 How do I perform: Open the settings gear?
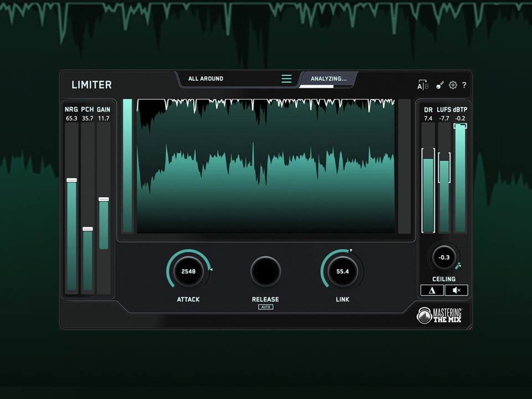[453, 85]
